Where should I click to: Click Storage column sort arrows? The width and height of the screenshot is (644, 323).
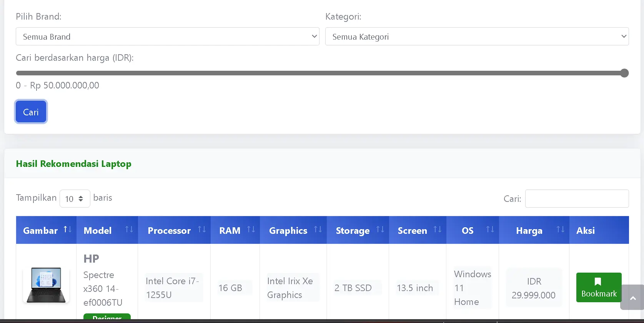(x=380, y=230)
